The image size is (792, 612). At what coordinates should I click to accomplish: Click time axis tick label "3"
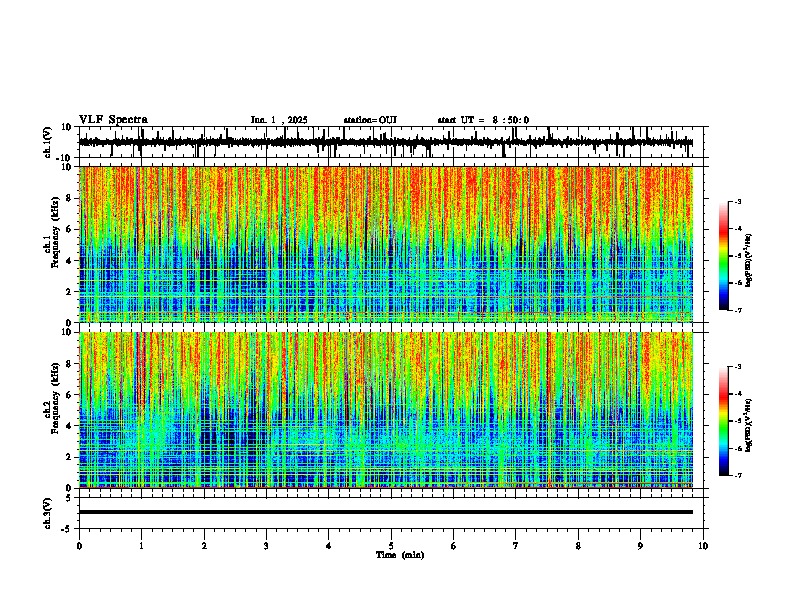pos(266,546)
